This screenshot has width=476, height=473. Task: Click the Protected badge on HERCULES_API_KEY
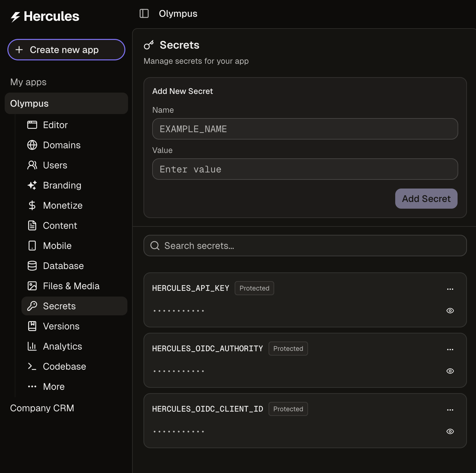(254, 288)
